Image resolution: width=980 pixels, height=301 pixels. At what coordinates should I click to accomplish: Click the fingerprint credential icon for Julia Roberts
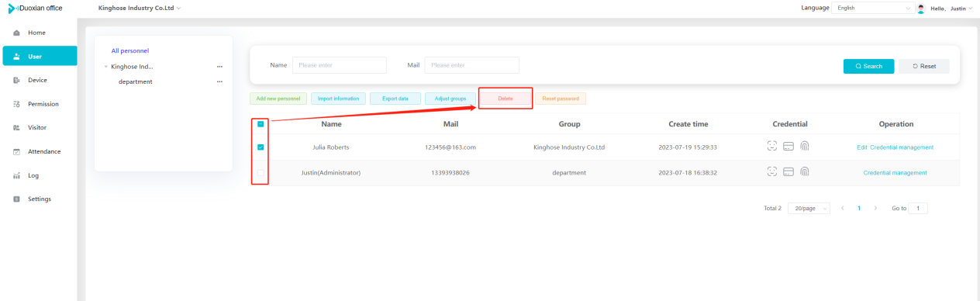coord(805,147)
